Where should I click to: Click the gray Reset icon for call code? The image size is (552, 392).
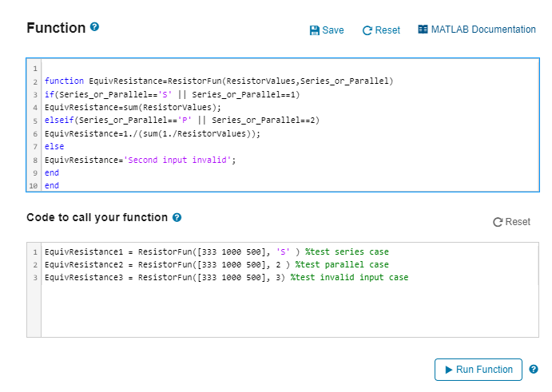click(498, 222)
